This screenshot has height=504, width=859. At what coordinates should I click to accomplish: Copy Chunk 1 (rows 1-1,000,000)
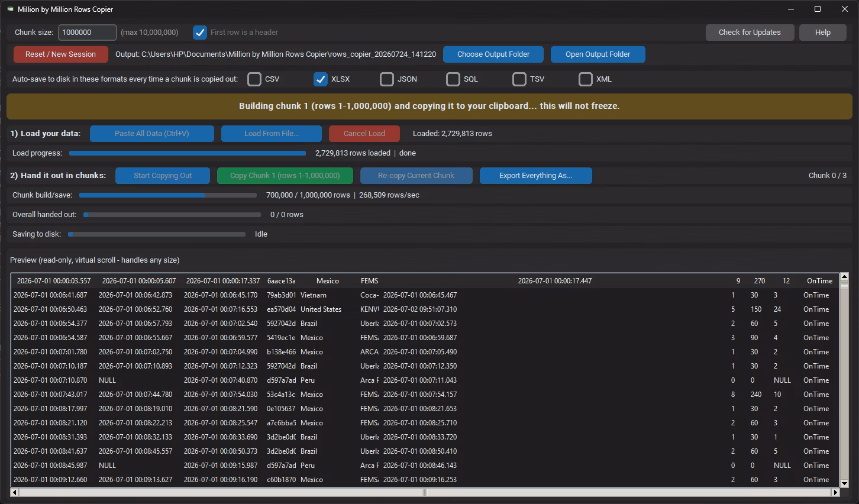coord(285,176)
